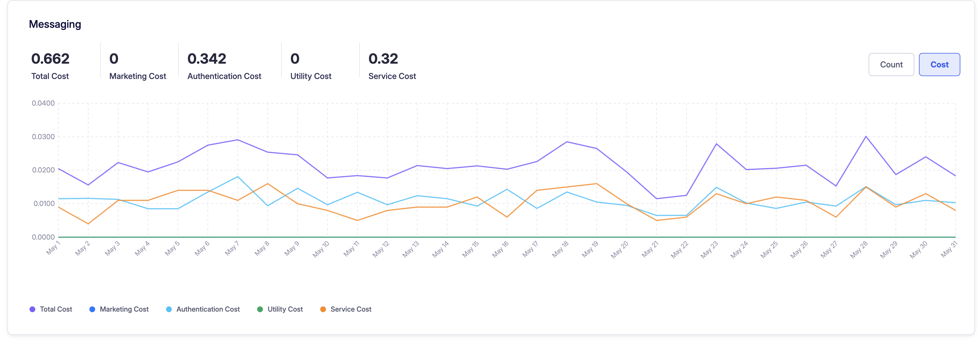Click the May 23 axis label
The image size is (980, 342).
[x=709, y=250]
